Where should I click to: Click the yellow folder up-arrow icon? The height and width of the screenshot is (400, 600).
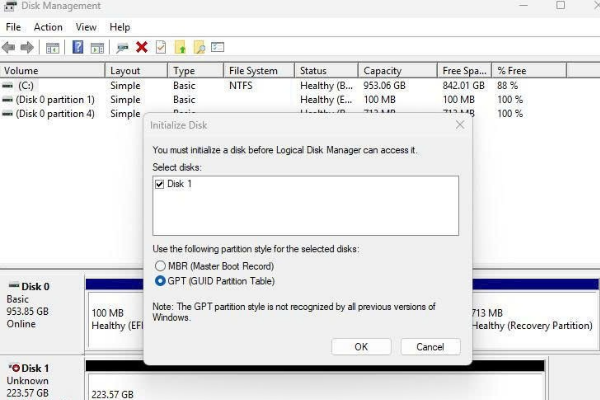click(180, 47)
